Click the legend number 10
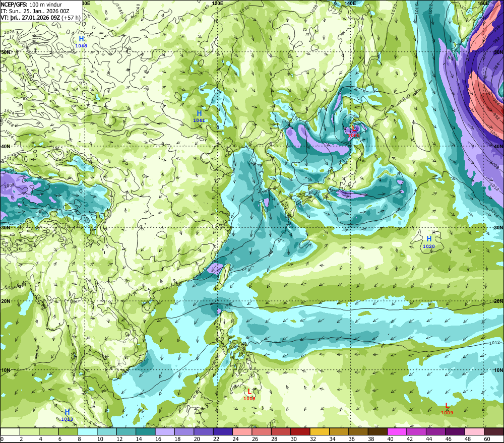504x443 pixels. (100, 439)
